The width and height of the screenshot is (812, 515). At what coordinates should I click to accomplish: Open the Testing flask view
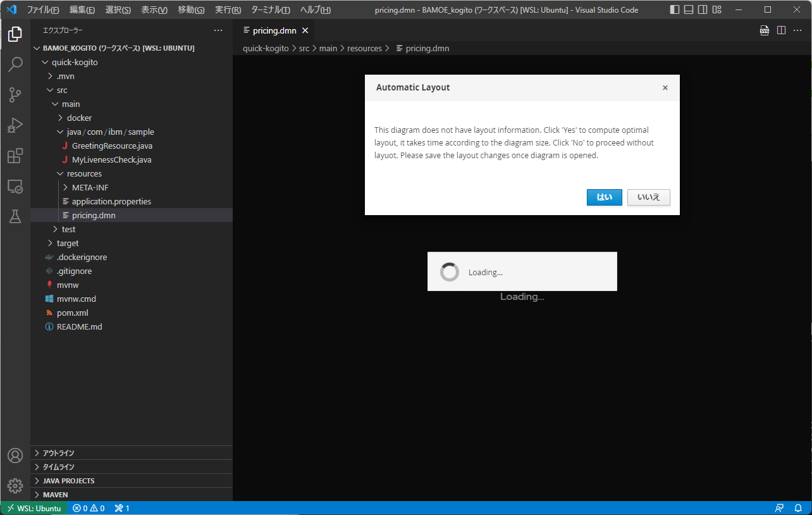pyautogui.click(x=15, y=216)
